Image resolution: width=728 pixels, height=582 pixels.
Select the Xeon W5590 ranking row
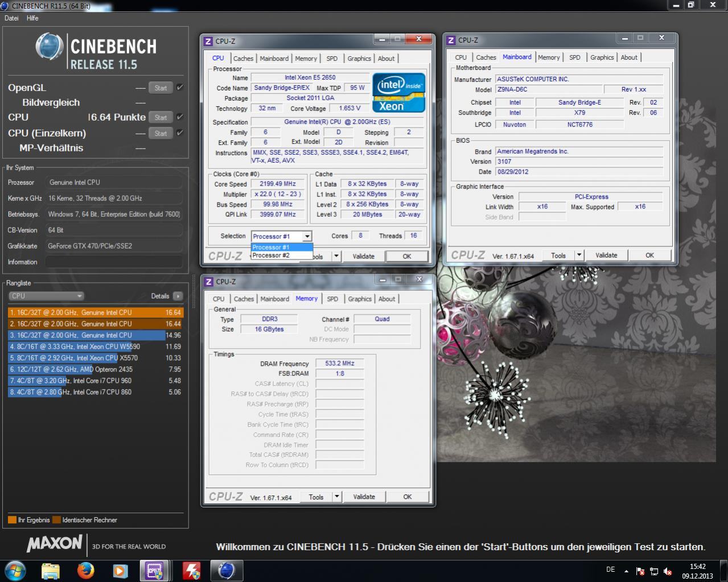click(x=95, y=346)
